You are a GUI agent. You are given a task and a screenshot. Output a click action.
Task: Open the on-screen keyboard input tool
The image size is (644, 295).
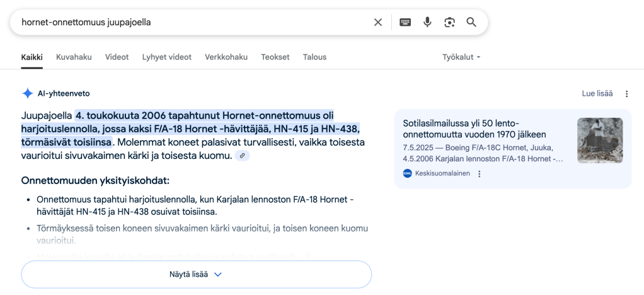(405, 22)
